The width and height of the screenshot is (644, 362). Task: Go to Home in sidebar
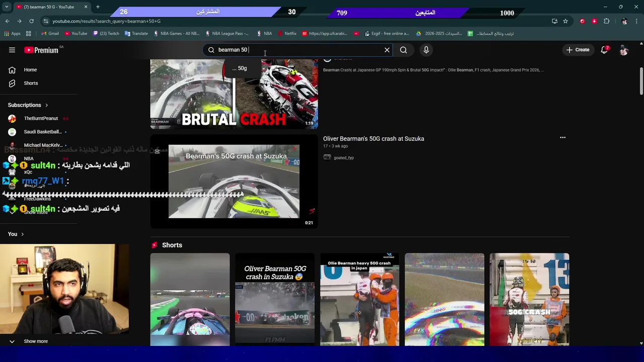(30, 70)
